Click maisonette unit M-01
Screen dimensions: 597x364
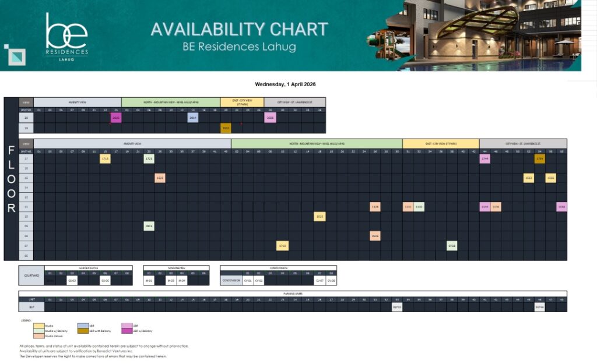point(149,280)
